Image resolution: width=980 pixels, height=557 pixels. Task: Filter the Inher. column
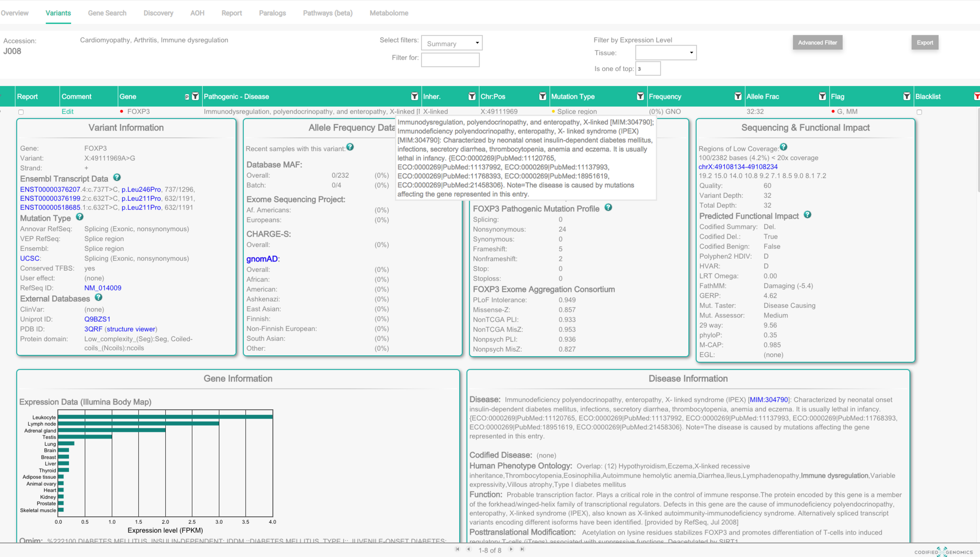pos(472,96)
